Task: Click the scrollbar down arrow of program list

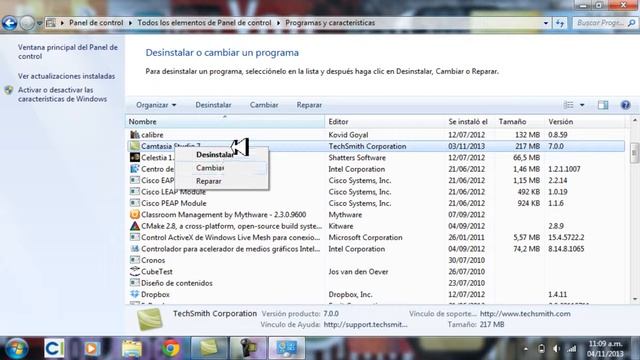Action: coord(634,299)
